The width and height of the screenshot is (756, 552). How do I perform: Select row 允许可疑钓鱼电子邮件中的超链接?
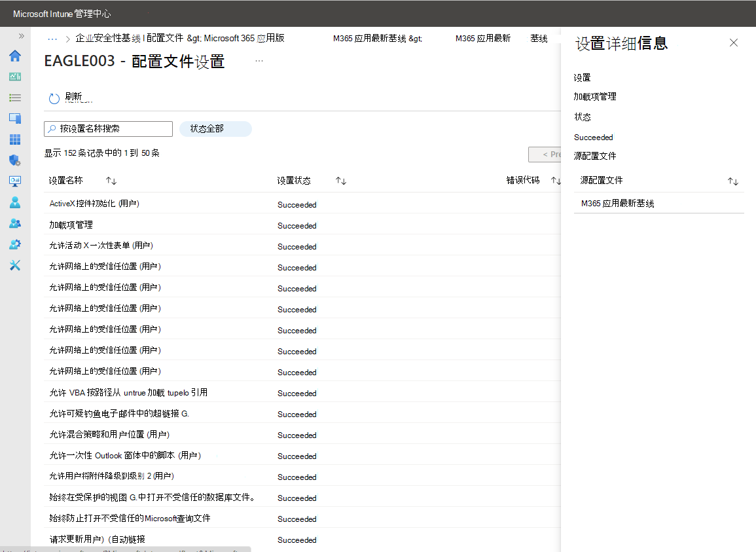tap(302, 414)
